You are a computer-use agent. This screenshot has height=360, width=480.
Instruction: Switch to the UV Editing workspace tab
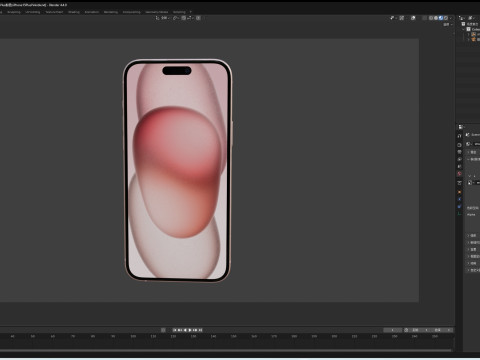33,12
